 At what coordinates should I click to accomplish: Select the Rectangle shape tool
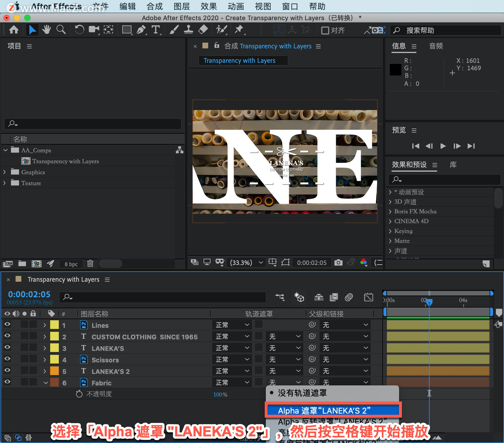pyautogui.click(x=127, y=30)
